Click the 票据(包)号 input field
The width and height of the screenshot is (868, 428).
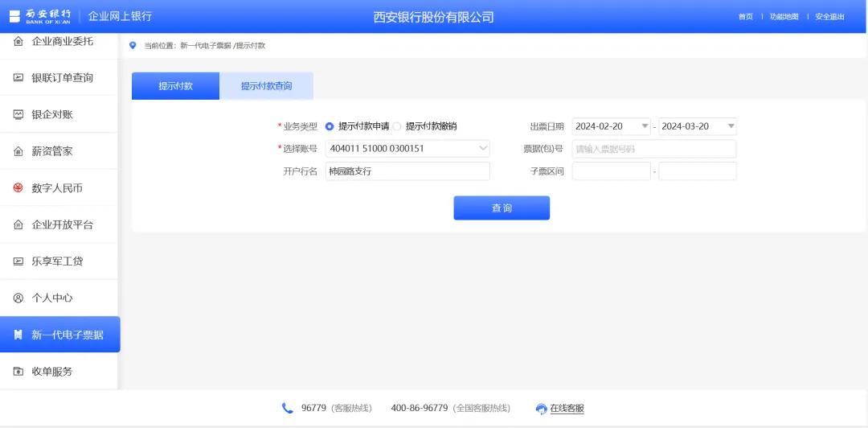pos(654,149)
